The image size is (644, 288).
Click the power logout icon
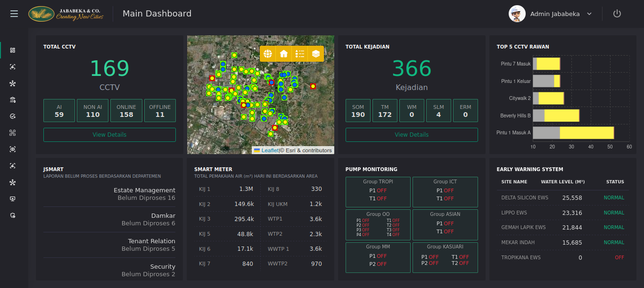pos(617,14)
